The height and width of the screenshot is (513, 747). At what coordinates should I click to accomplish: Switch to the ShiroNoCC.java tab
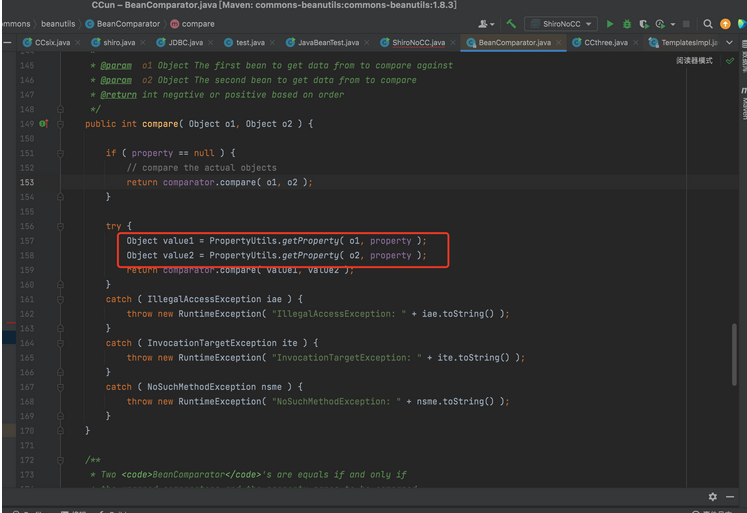pyautogui.click(x=418, y=43)
